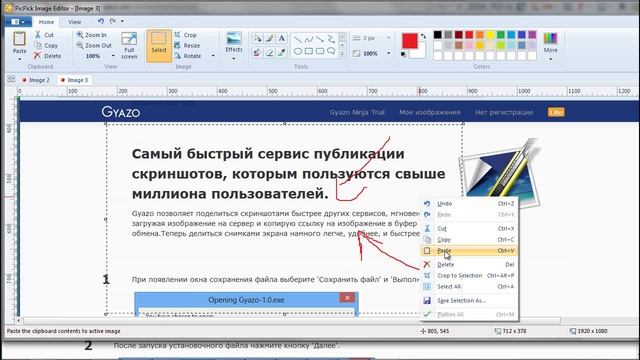Viewport: 640px width, 360px height.
Task: Switch to the Home ribbon tab
Action: pos(46,22)
